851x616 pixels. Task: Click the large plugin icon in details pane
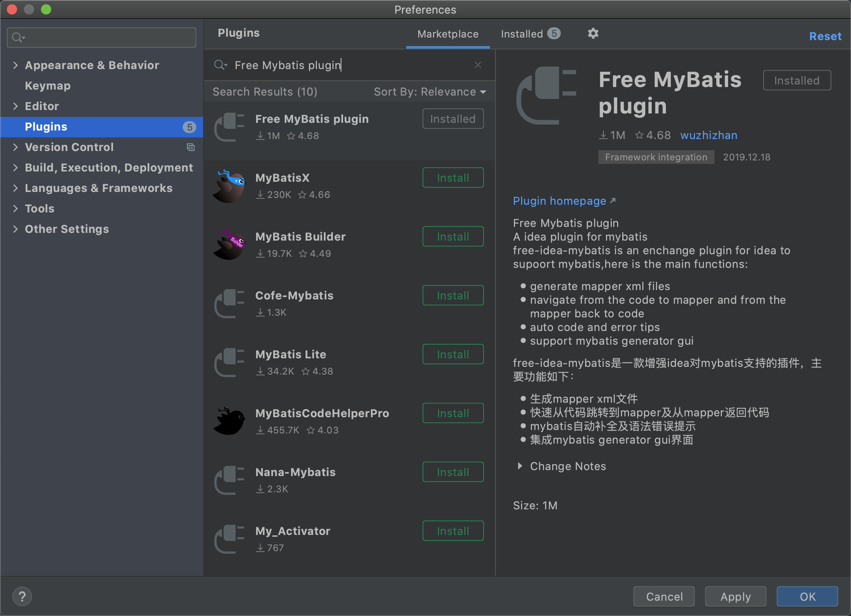546,96
